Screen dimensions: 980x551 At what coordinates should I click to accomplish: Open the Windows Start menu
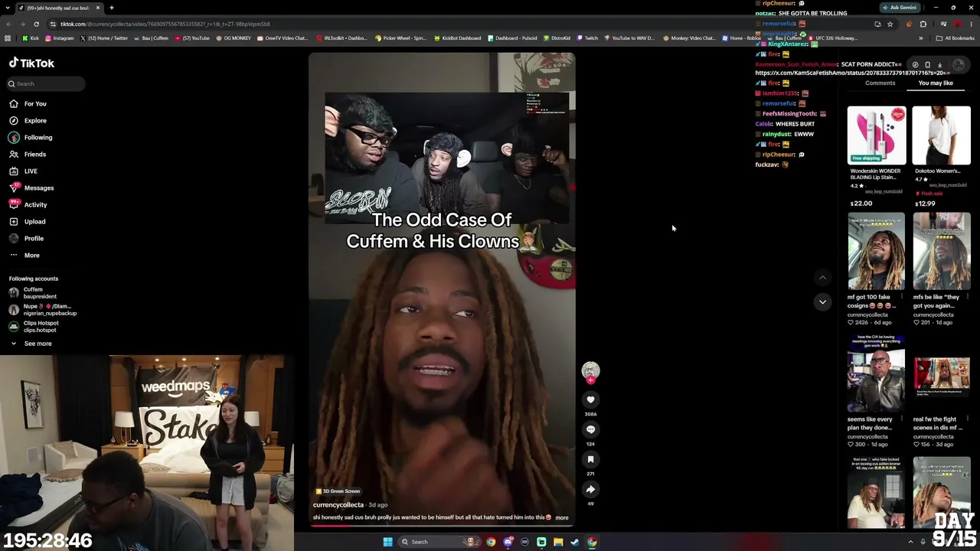(387, 542)
